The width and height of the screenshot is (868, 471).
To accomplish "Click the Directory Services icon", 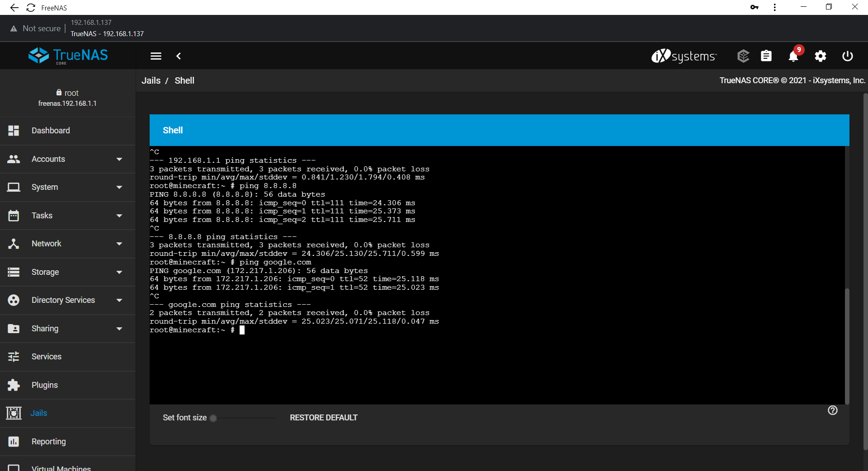I will click(14, 300).
